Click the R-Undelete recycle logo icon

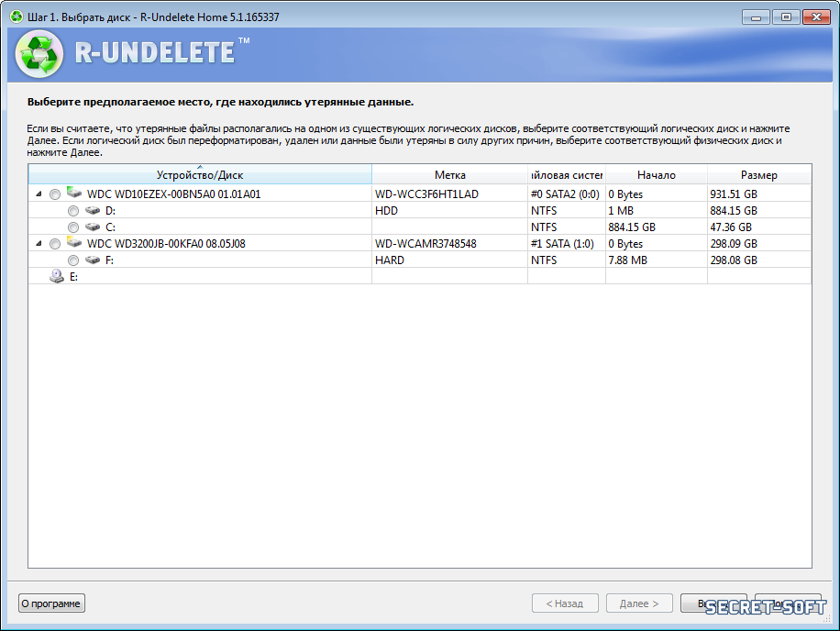coord(39,54)
